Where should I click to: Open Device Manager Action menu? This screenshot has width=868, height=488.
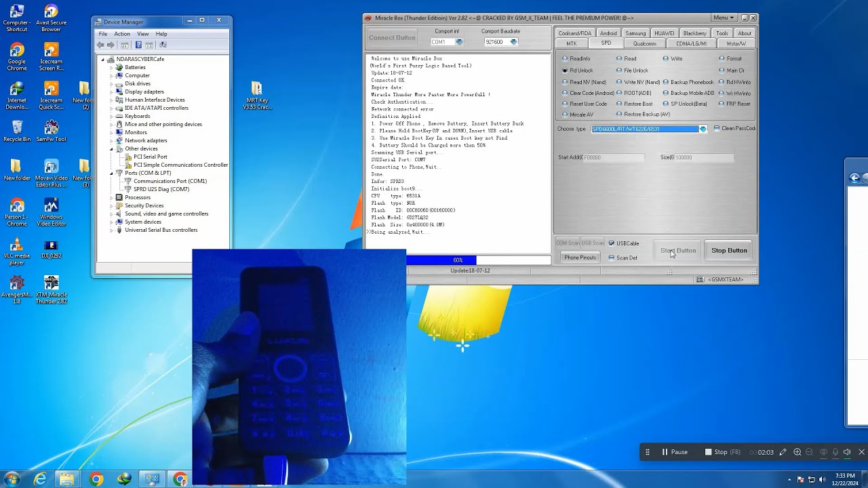coord(122,34)
